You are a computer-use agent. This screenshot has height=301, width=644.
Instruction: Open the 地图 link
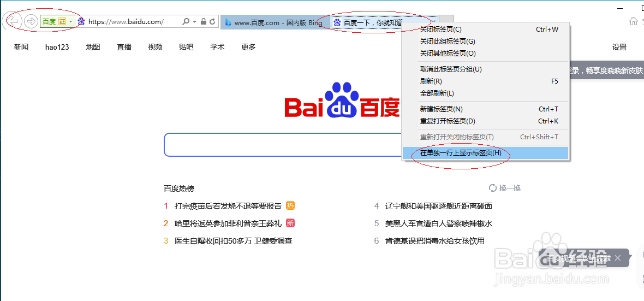(x=93, y=48)
